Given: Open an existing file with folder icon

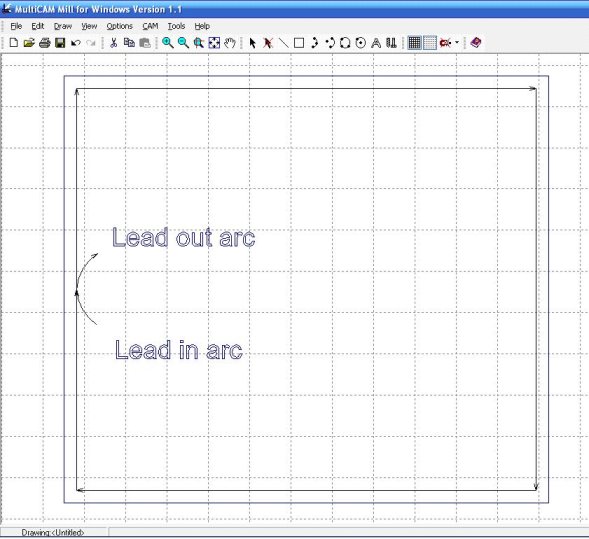Looking at the screenshot, I should [29, 43].
